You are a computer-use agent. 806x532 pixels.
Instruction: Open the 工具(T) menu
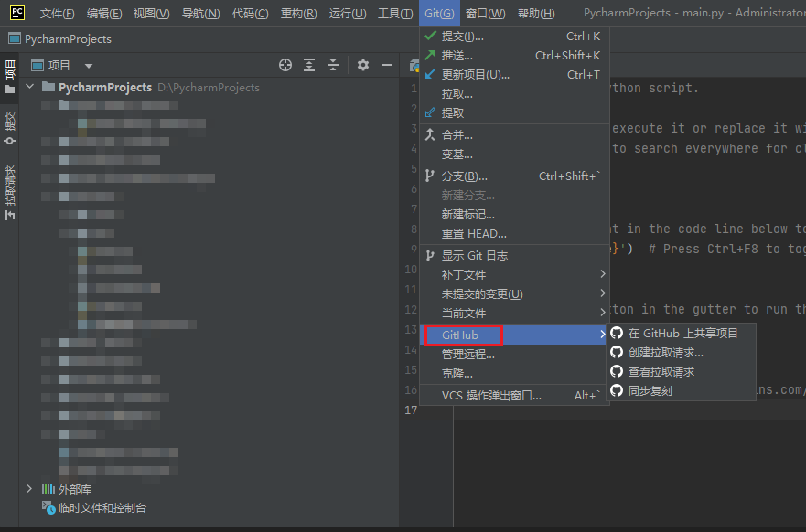395,14
